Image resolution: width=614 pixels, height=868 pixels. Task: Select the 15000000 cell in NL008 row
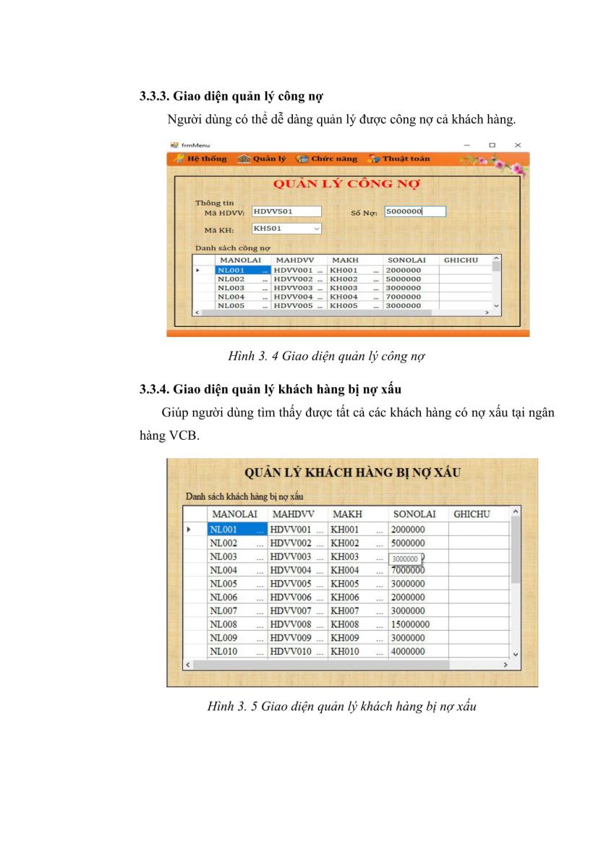[418, 624]
